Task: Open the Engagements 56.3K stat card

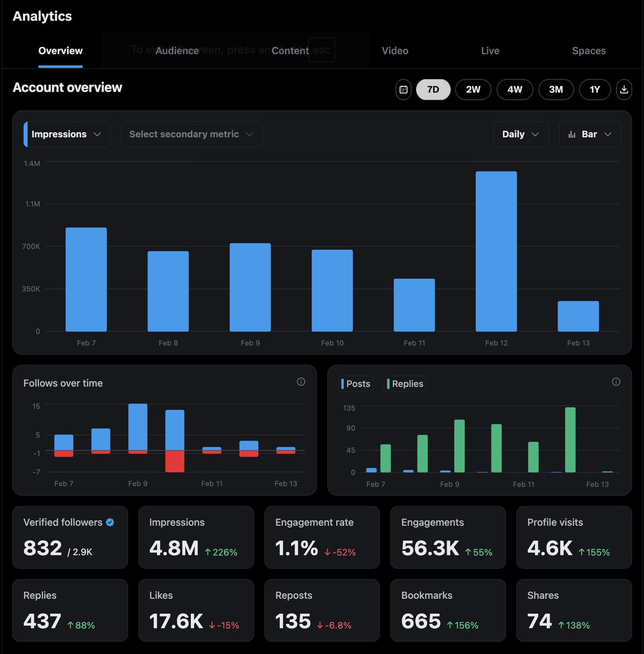Action: [x=448, y=537]
